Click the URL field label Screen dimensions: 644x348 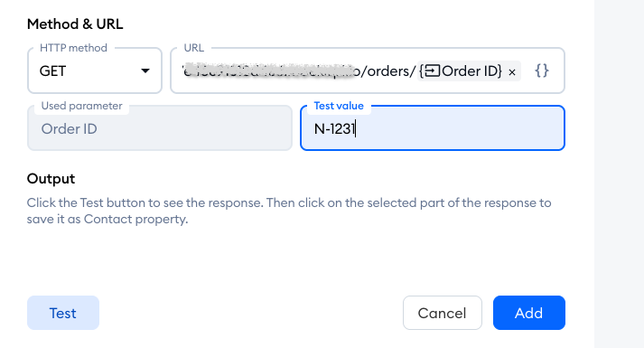tap(194, 48)
